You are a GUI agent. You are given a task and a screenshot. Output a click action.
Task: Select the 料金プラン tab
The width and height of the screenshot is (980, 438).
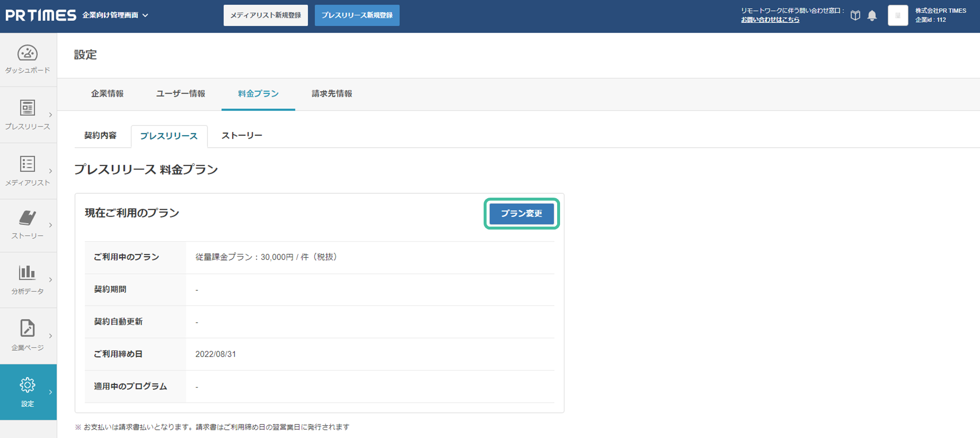point(258,94)
